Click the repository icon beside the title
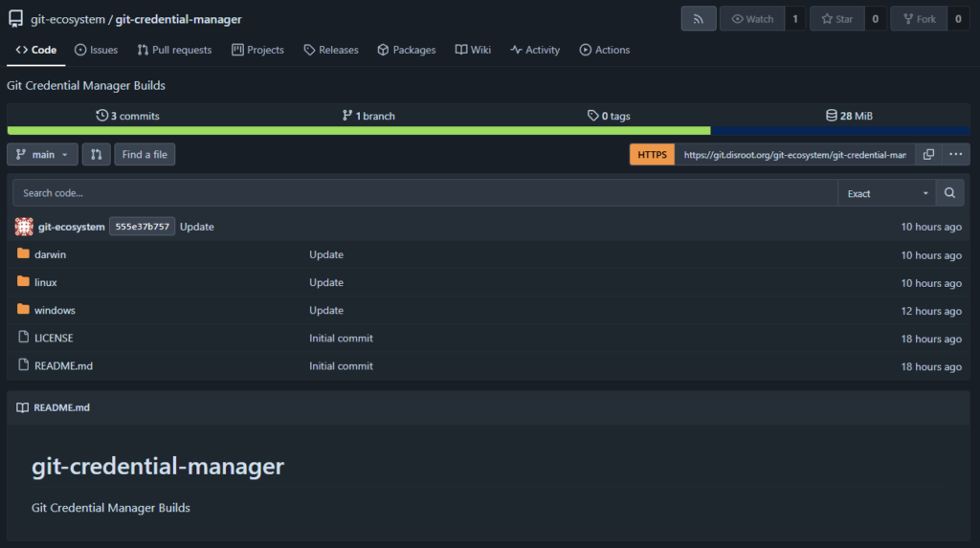Screen dimensions: 980x548 tap(15, 19)
